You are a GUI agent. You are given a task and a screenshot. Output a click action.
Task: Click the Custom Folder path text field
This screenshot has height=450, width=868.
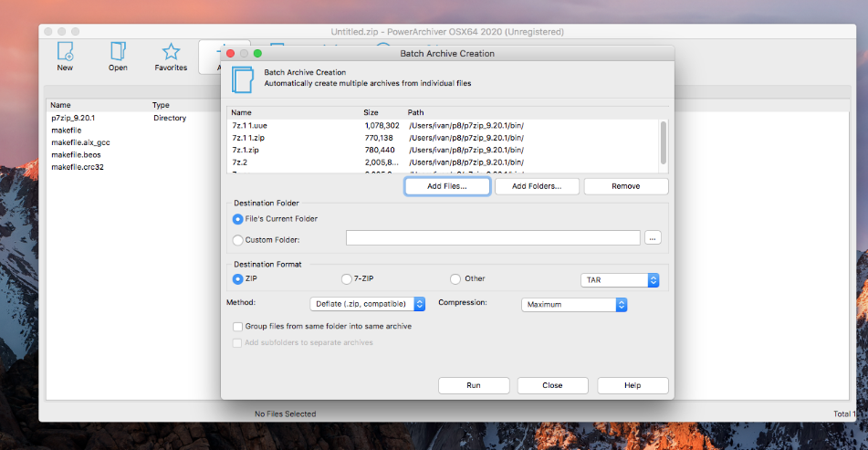[493, 238]
